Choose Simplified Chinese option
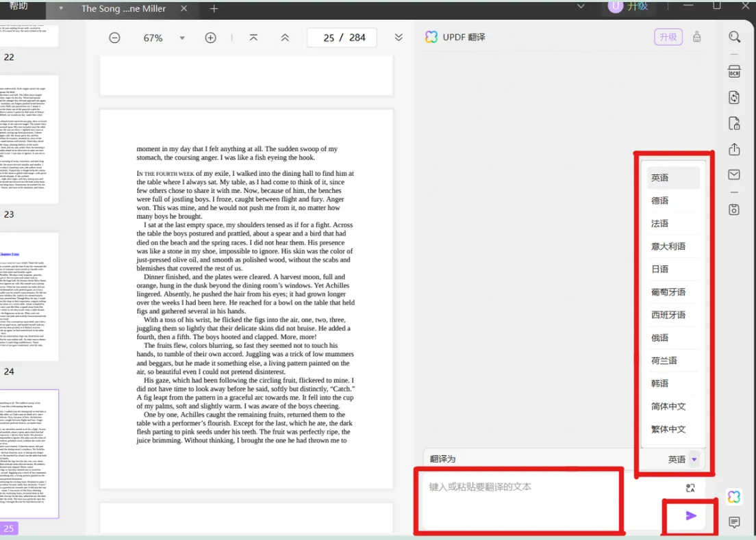 pyautogui.click(x=672, y=407)
